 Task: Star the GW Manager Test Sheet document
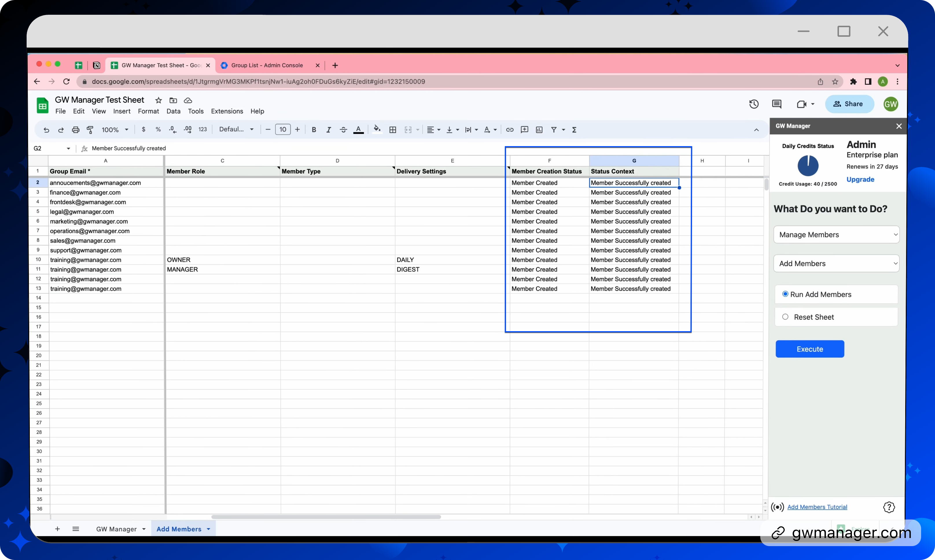(x=159, y=100)
